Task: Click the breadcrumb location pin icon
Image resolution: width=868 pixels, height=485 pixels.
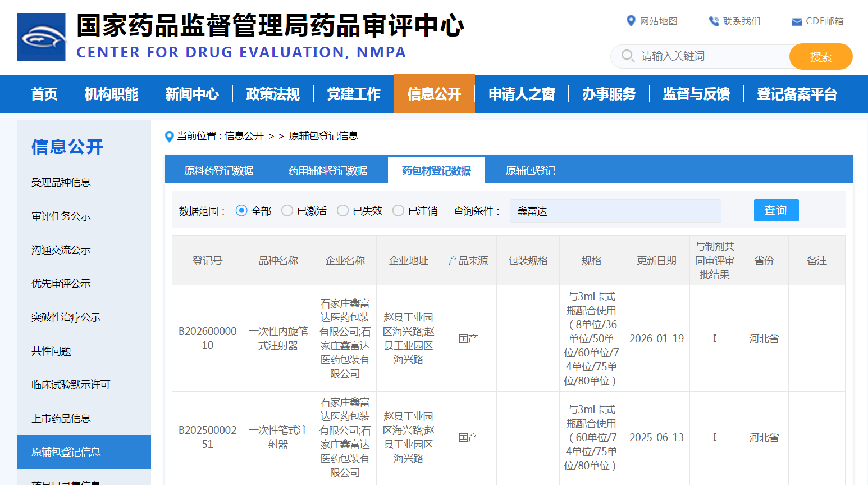Action: 169,135
